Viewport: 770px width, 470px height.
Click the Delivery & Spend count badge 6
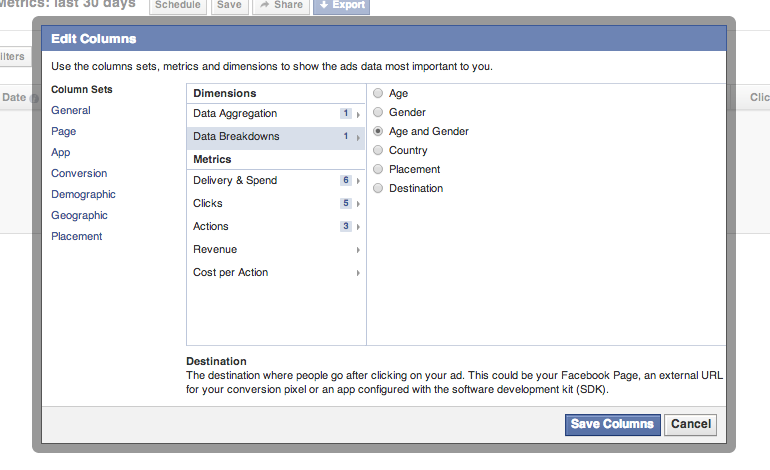pyautogui.click(x=346, y=180)
